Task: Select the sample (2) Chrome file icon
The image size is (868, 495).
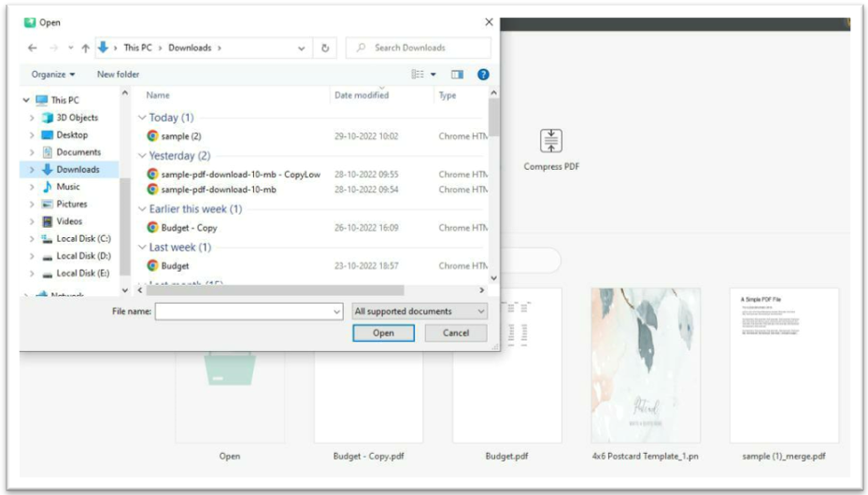Action: click(x=152, y=135)
